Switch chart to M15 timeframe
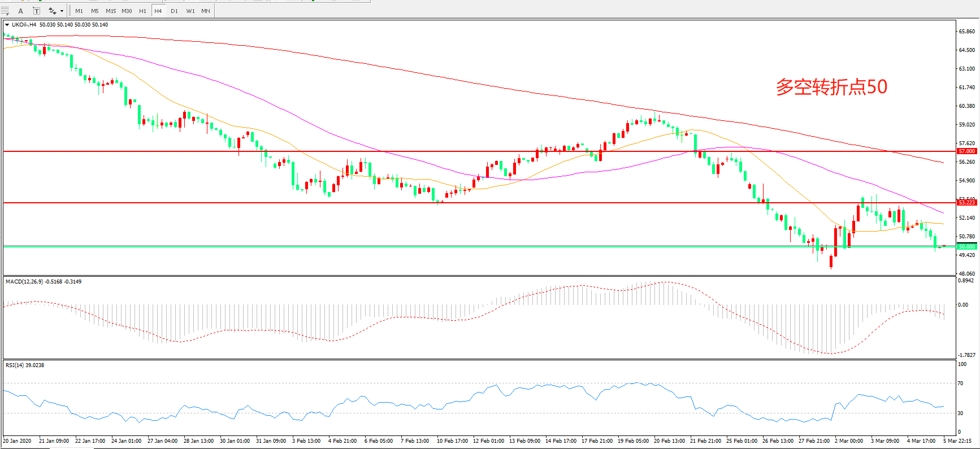This screenshot has height=449, width=980. pos(111,11)
